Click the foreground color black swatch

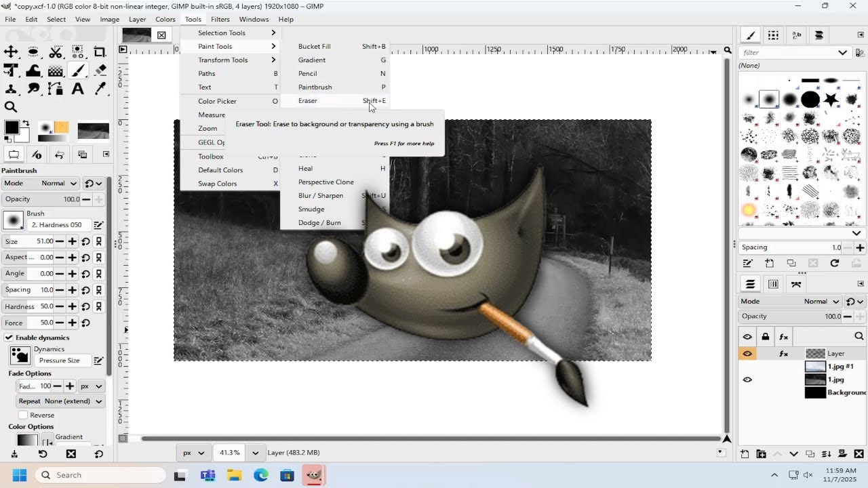click(12, 127)
